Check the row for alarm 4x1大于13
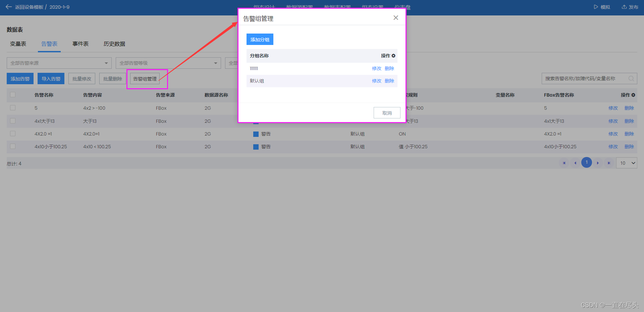Image resolution: width=644 pixels, height=312 pixels. click(x=13, y=121)
